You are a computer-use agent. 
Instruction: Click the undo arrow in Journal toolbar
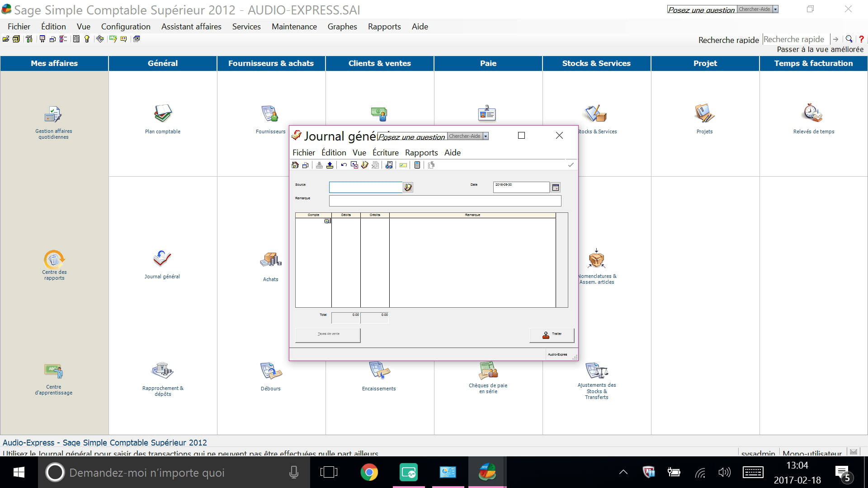(344, 165)
